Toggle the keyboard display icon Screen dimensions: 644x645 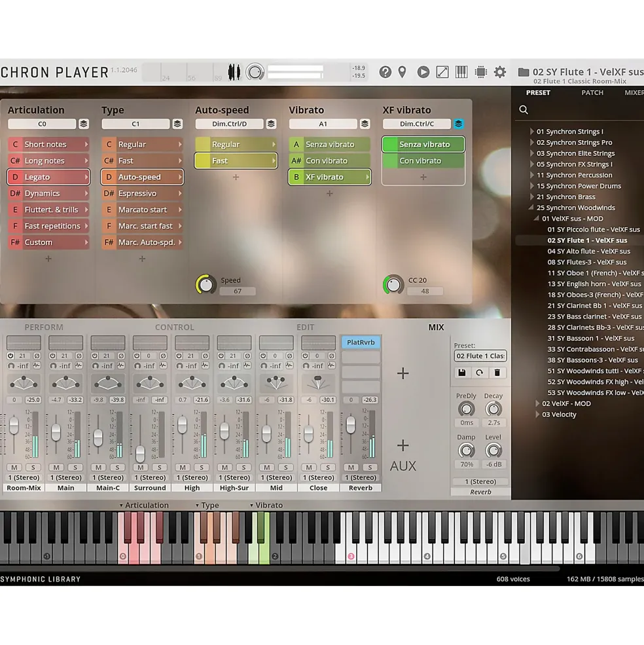461,73
